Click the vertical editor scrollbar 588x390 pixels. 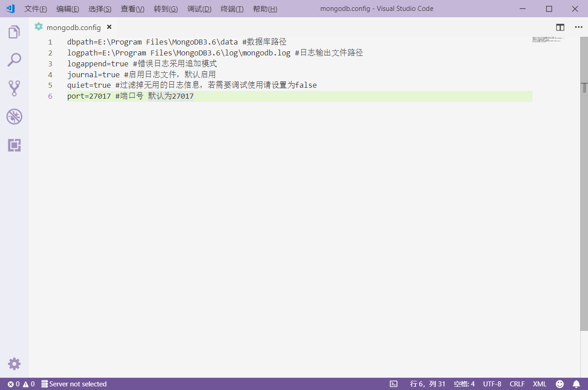click(584, 184)
